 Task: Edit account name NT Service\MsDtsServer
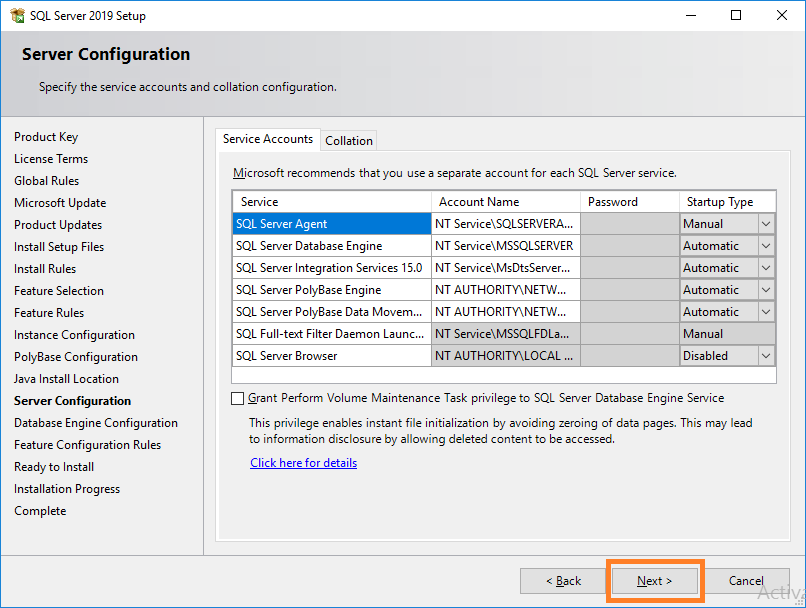[506, 268]
